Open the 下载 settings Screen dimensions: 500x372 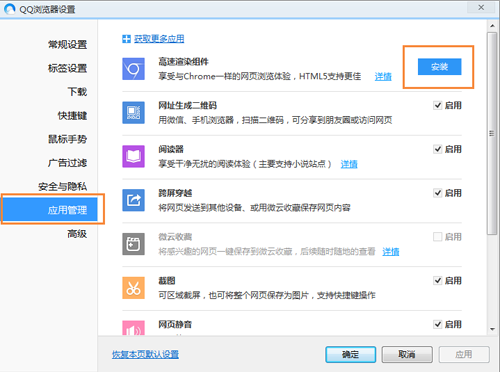tap(77, 92)
